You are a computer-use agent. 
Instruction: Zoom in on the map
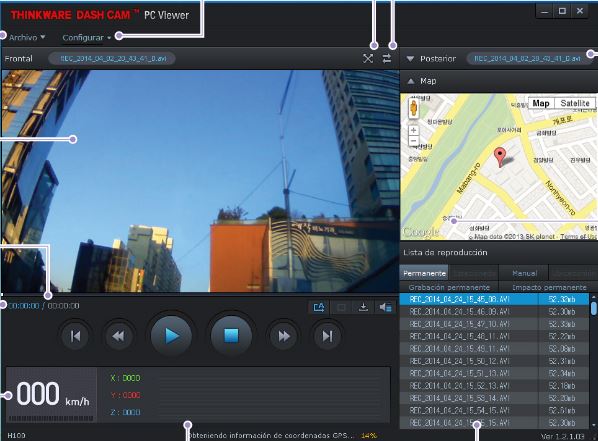414,130
